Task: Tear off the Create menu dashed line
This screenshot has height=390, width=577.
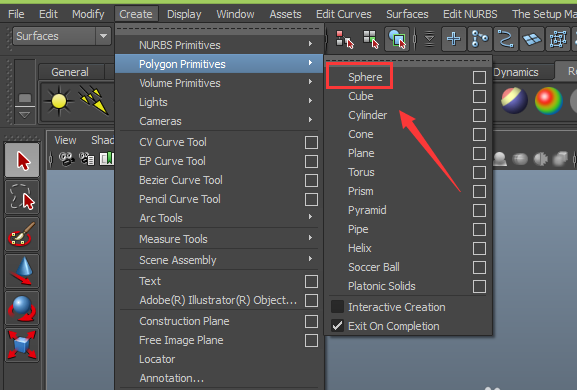Action: point(220,29)
